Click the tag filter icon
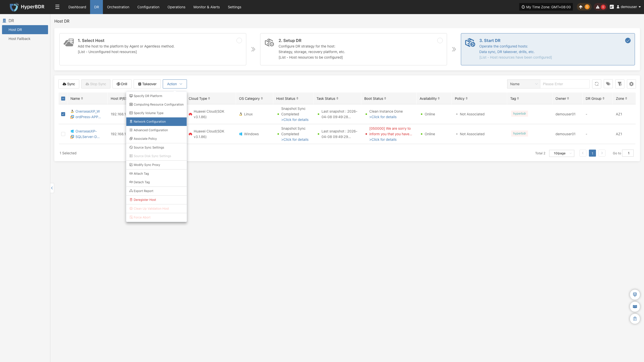Image resolution: width=644 pixels, height=362 pixels. coord(608,84)
